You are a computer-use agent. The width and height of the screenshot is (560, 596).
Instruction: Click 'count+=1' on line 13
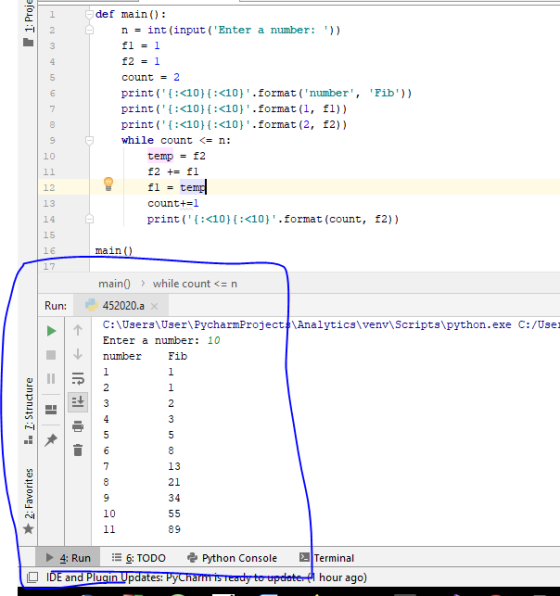[173, 203]
